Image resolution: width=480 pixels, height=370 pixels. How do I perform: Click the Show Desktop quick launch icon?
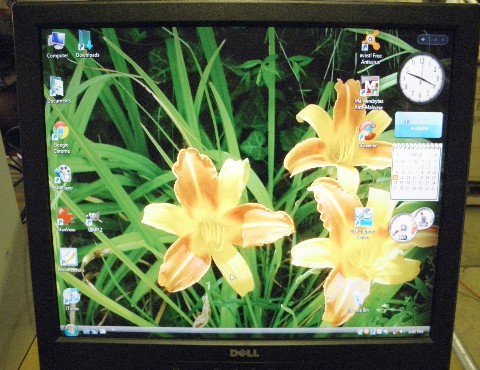pos(86,331)
